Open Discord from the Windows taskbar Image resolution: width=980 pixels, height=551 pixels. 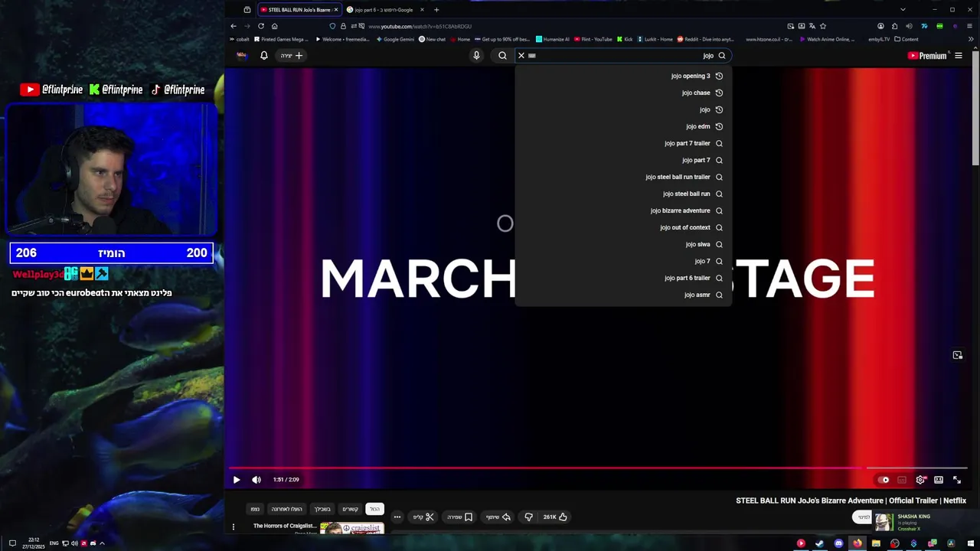(x=838, y=543)
